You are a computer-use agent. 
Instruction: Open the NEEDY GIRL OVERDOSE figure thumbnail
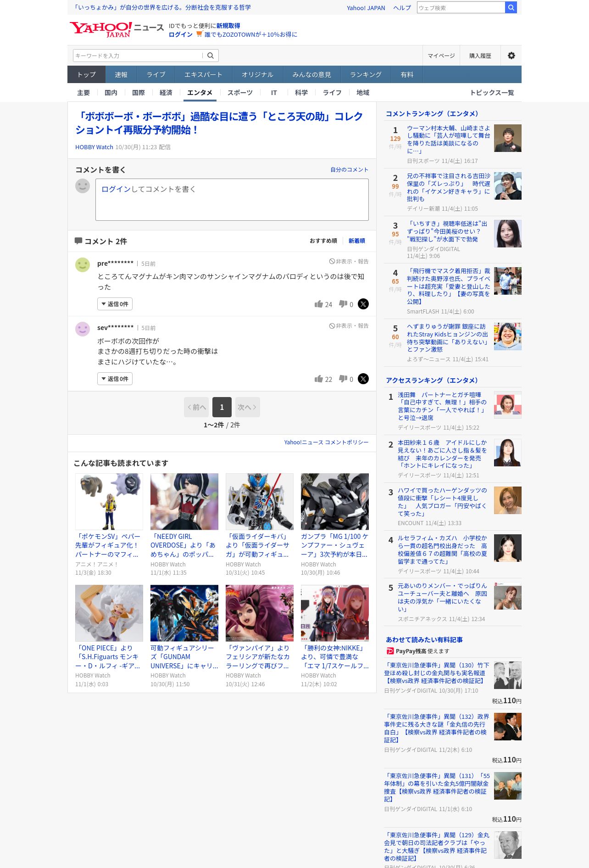click(184, 502)
